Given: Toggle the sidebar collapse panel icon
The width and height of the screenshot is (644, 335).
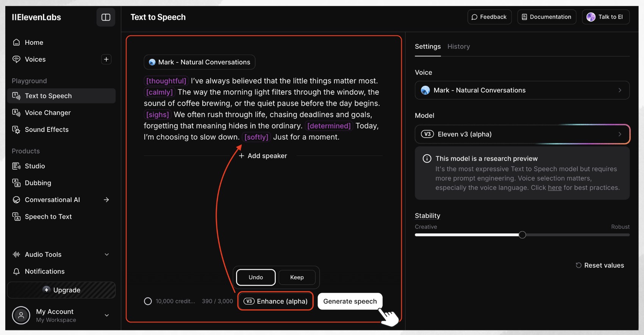Looking at the screenshot, I should [x=106, y=17].
